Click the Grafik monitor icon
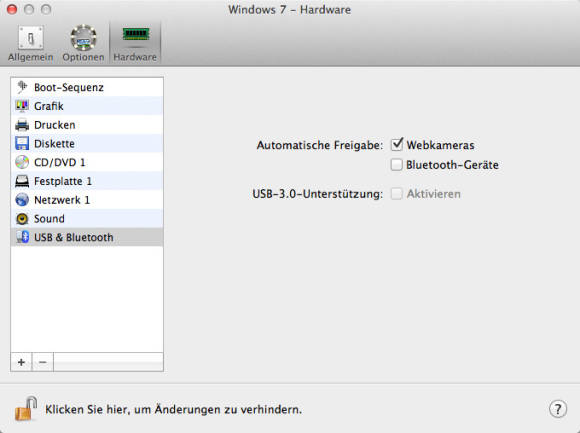 click(22, 106)
